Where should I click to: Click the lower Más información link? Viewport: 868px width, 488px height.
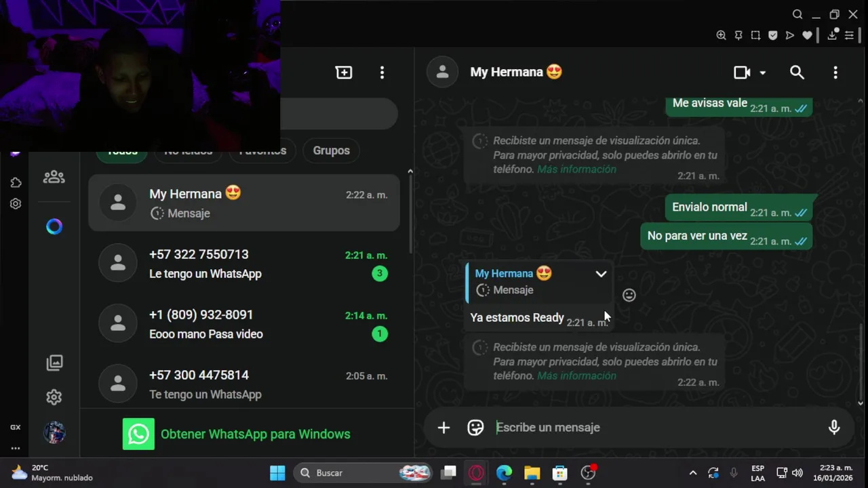pos(577,376)
